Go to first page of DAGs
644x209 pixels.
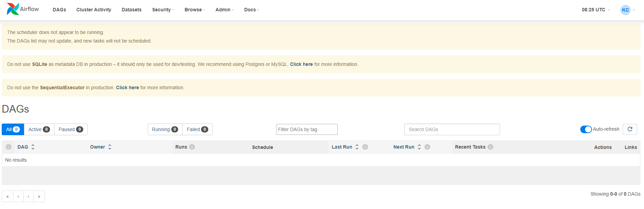point(8,196)
